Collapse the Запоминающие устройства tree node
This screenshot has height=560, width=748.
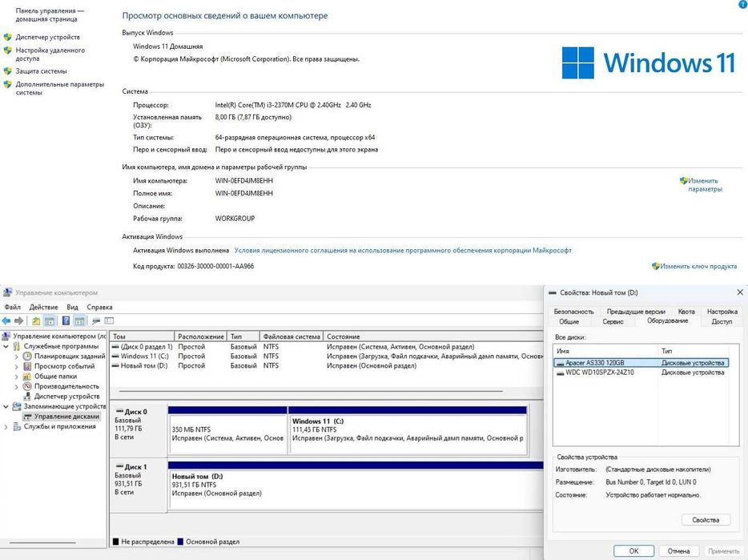pyautogui.click(x=6, y=407)
